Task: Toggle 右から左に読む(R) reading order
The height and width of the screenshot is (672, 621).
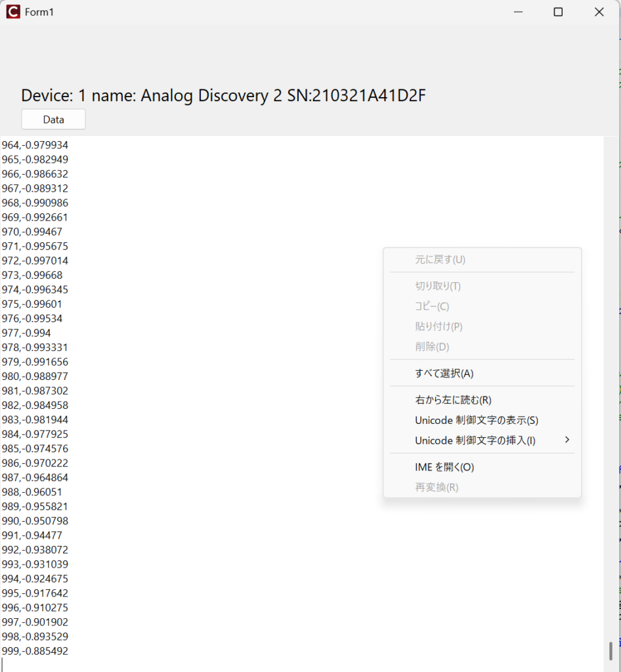Action: click(x=453, y=400)
